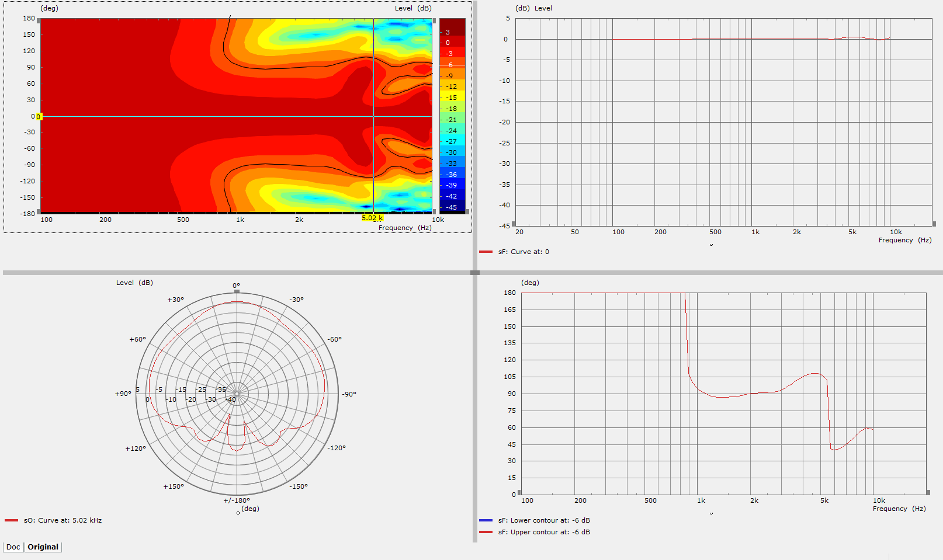Click the gray axis handle beside -45 on level chart
Screen dimensions: 943x560
coord(514,224)
